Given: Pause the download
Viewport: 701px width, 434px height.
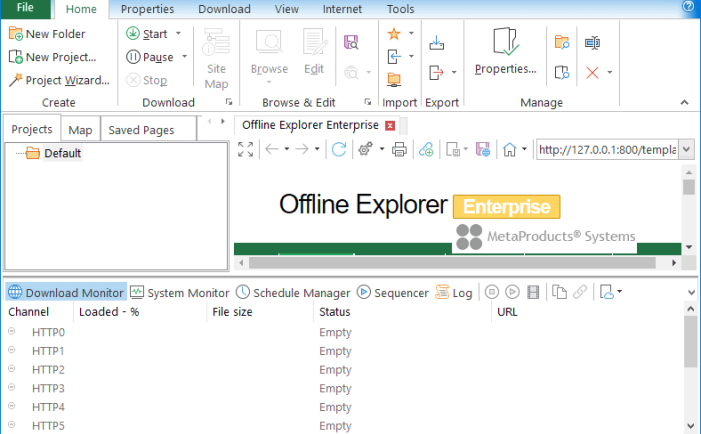Looking at the screenshot, I should pyautogui.click(x=150, y=57).
